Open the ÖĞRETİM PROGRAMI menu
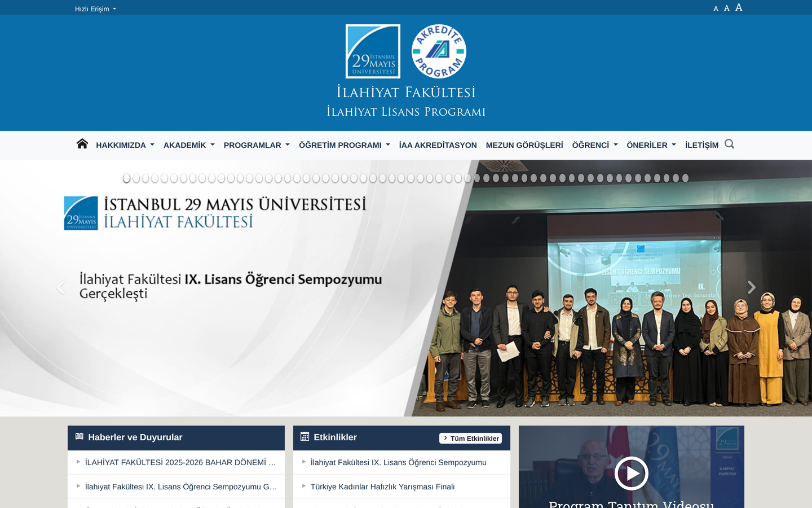Image resolution: width=812 pixels, height=508 pixels. (x=345, y=145)
